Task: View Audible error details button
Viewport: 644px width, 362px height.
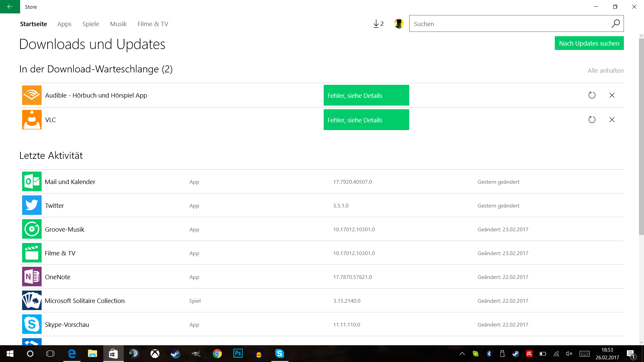Action: [x=366, y=95]
